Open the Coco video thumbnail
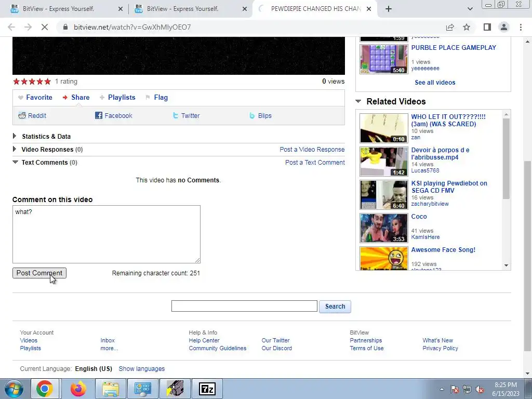Viewport: 532px width, 399px height. pyautogui.click(x=384, y=228)
